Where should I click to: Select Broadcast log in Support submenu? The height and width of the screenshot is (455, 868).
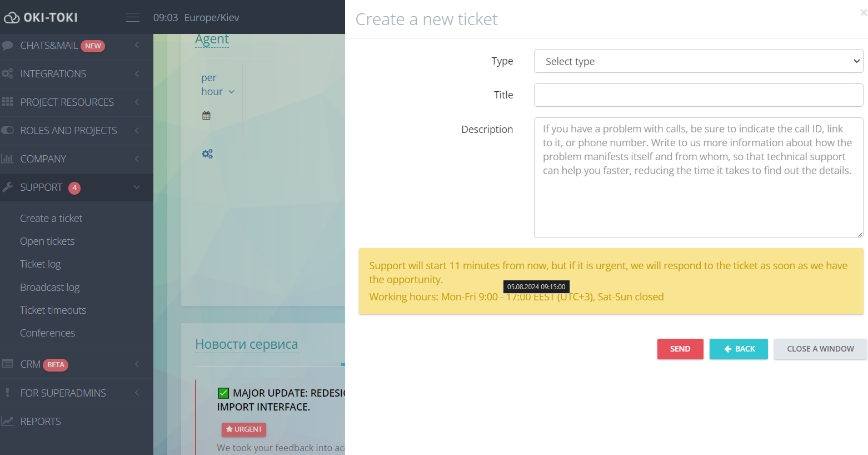[x=49, y=288]
